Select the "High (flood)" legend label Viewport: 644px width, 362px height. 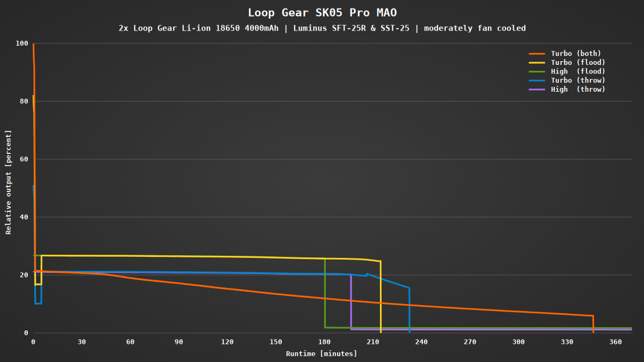point(578,71)
